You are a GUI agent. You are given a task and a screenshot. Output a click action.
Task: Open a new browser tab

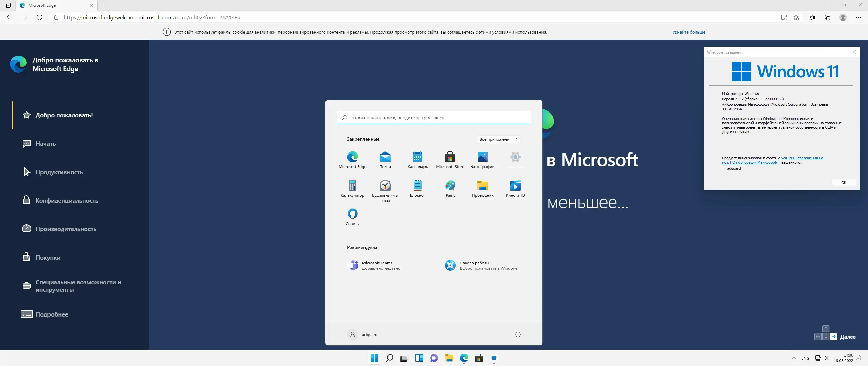tap(103, 5)
